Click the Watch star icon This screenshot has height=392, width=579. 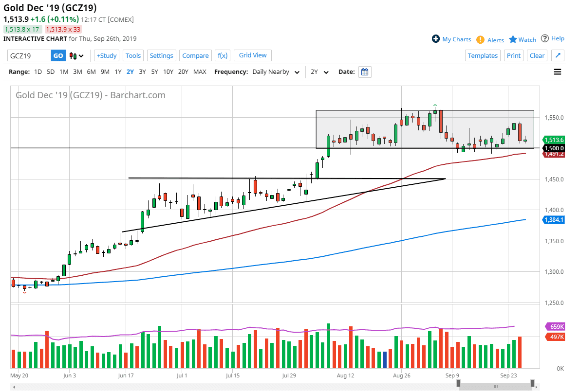pos(514,39)
